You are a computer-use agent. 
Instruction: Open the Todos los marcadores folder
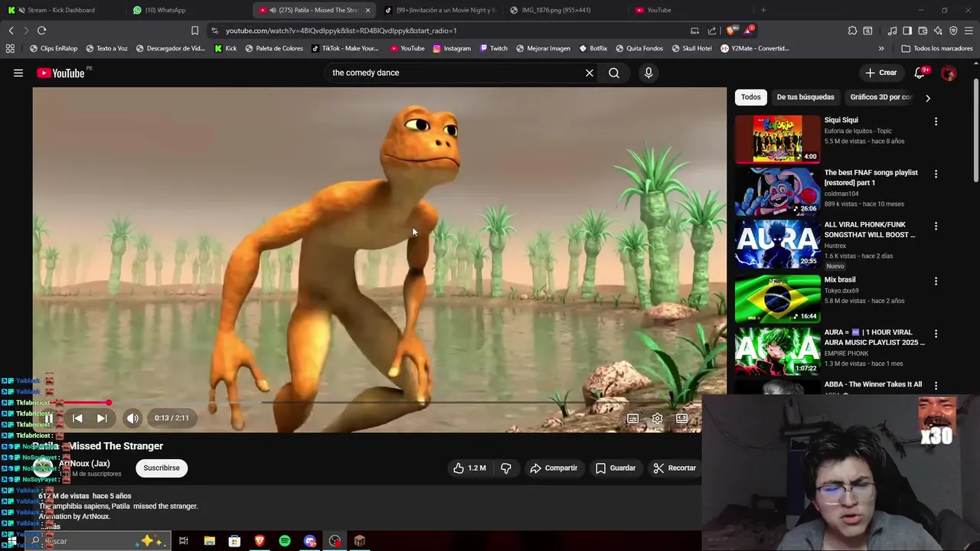[x=937, y=48]
